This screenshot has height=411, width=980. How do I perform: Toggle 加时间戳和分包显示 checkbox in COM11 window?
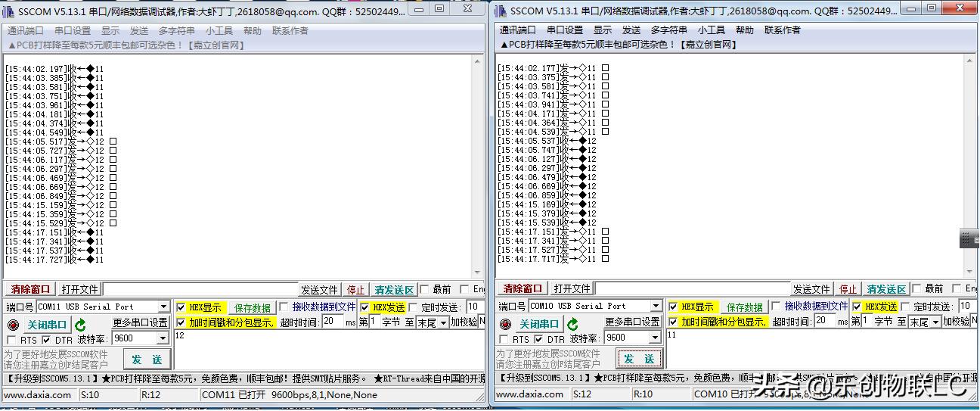pos(181,322)
